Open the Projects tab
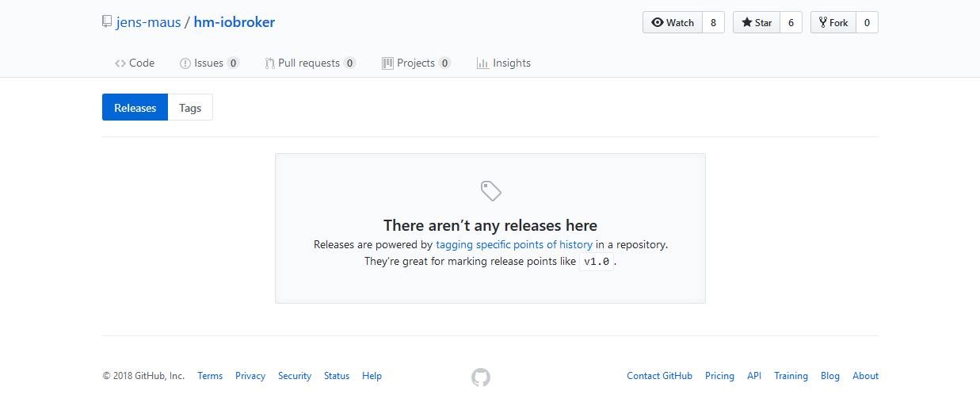 coord(416,63)
